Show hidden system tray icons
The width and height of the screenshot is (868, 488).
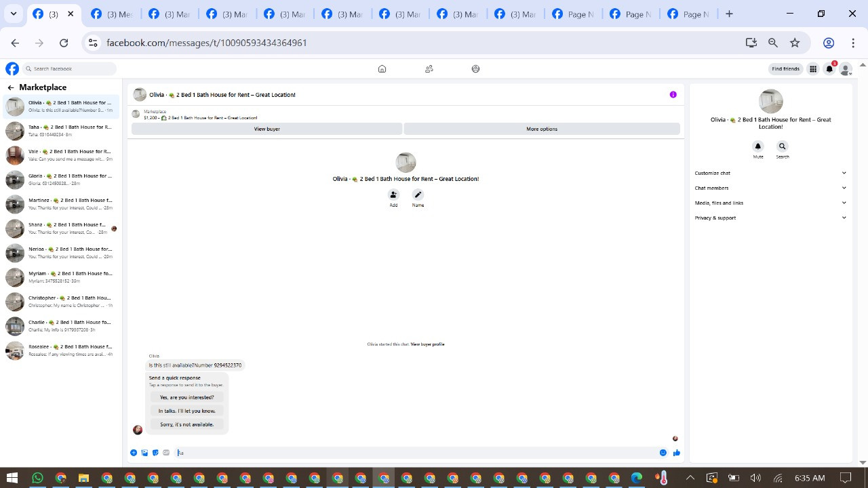click(690, 478)
